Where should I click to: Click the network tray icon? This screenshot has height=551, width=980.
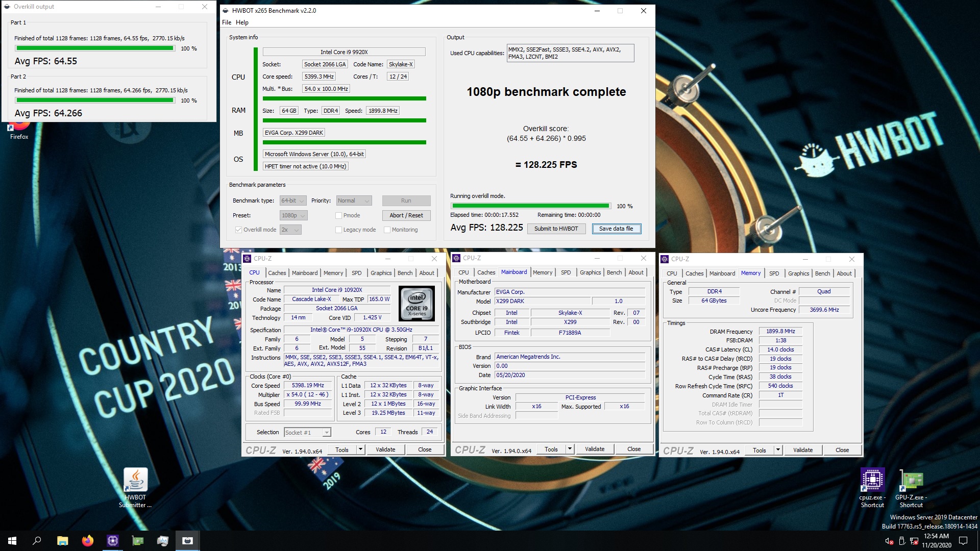point(914,541)
